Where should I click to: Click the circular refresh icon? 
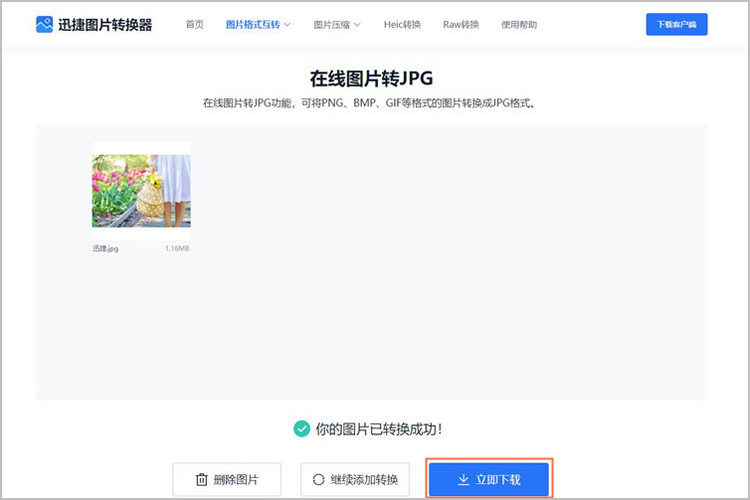[319, 479]
